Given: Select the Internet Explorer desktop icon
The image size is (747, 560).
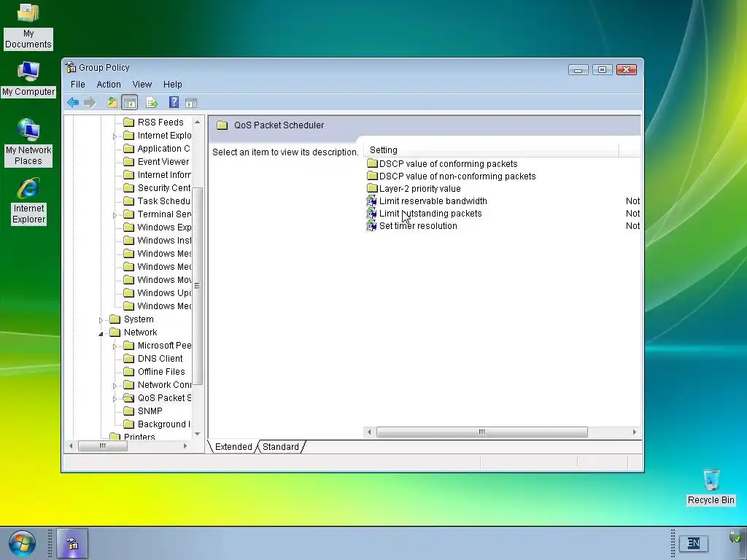Looking at the screenshot, I should tap(28, 201).
